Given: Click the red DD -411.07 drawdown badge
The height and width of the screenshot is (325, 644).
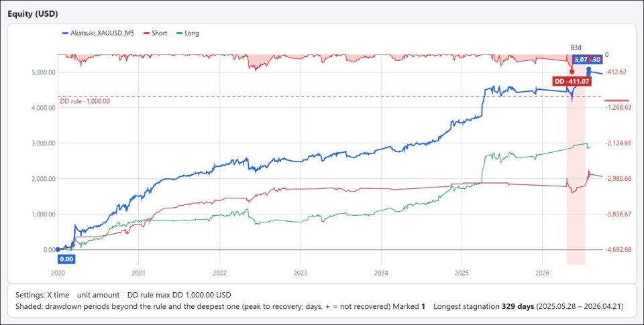Looking at the screenshot, I should tap(572, 82).
